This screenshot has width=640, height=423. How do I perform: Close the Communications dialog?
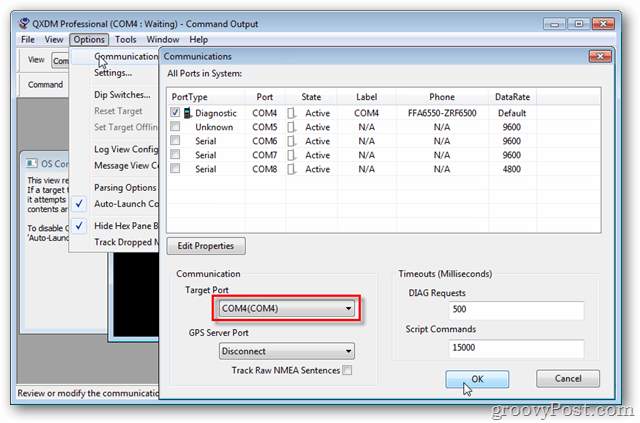tap(600, 56)
